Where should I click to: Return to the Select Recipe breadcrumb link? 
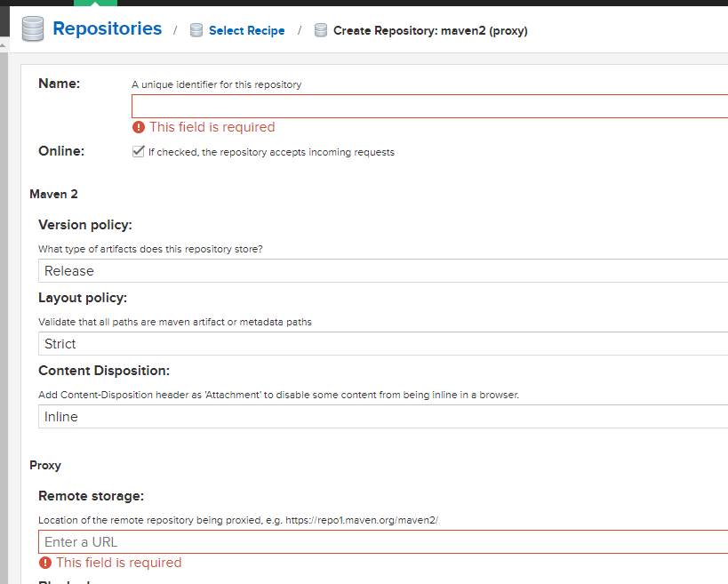[246, 31]
